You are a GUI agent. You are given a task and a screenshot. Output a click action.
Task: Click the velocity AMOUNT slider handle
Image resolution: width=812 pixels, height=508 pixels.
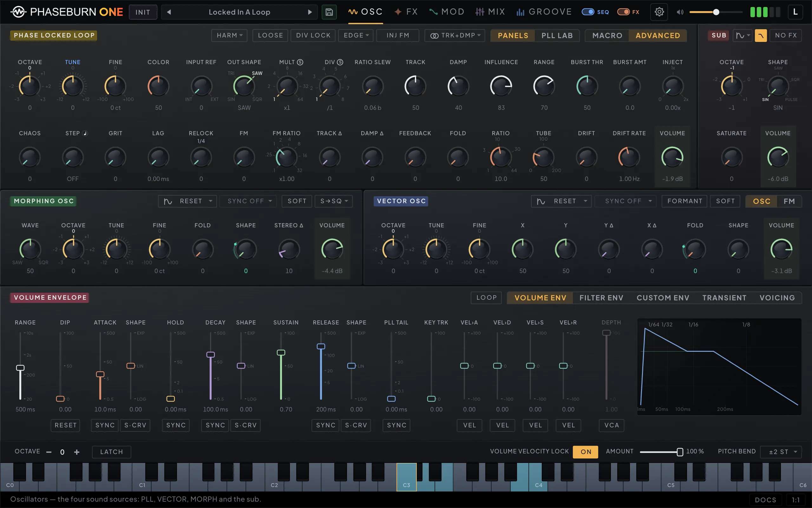pos(680,452)
